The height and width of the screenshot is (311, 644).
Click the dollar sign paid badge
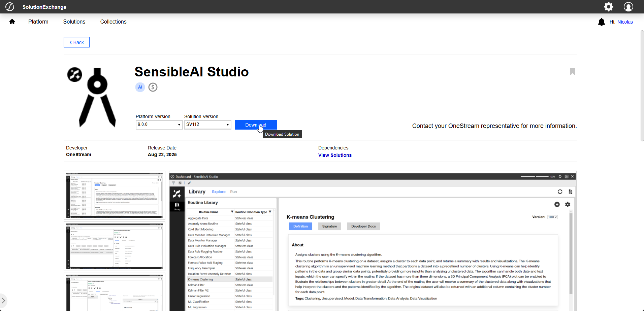click(153, 87)
